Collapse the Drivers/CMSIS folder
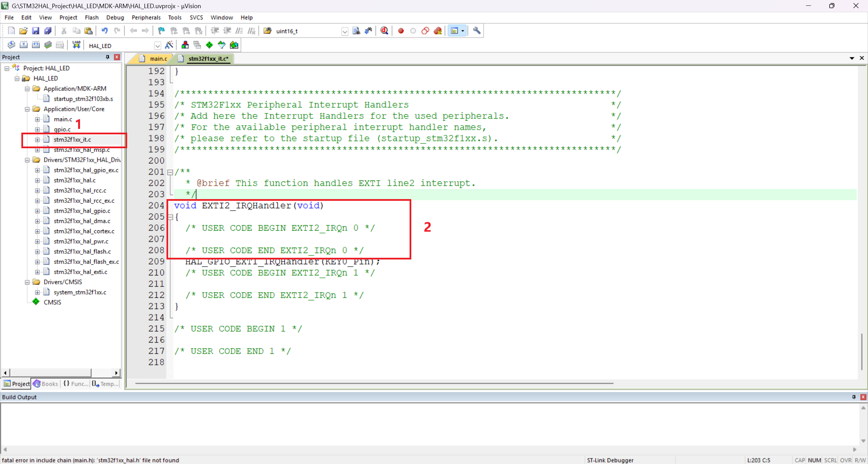This screenshot has height=464, width=868. pyautogui.click(x=27, y=282)
